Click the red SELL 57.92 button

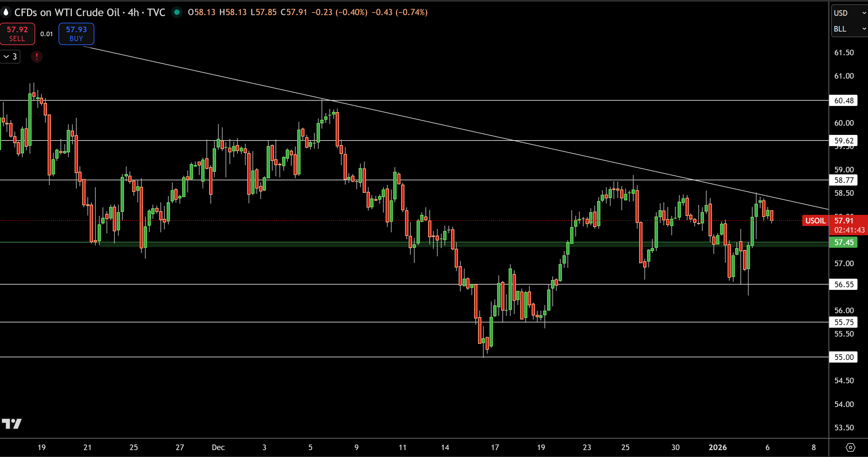[x=17, y=34]
